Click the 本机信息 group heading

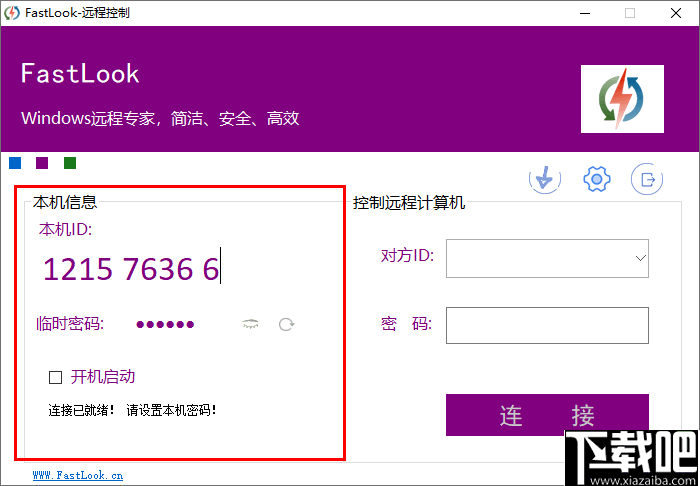pyautogui.click(x=65, y=202)
